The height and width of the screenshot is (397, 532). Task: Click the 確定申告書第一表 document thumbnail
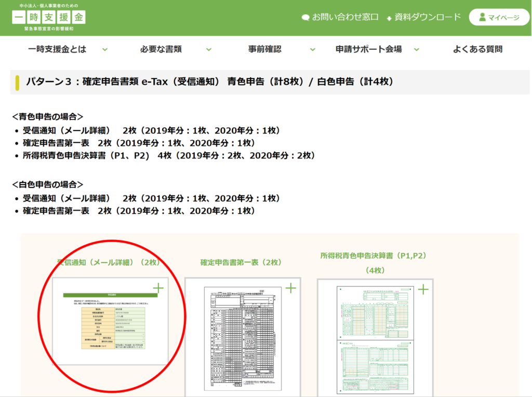(242, 338)
